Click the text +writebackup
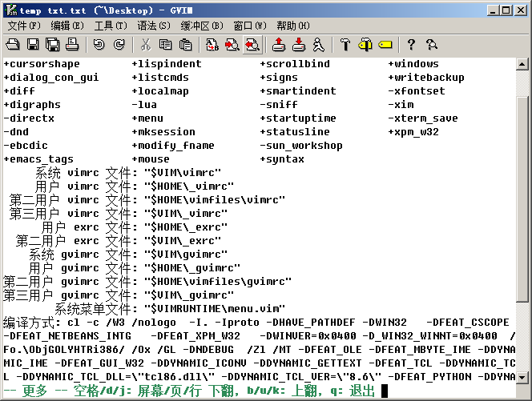The image size is (532, 401). (x=426, y=78)
